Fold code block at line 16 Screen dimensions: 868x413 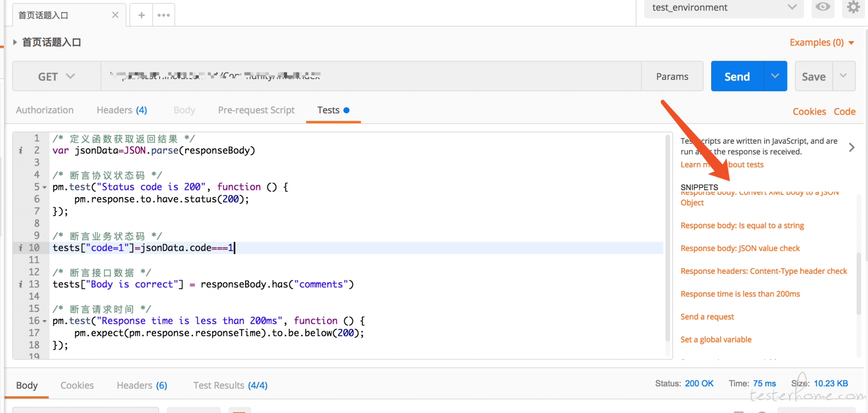click(44, 321)
